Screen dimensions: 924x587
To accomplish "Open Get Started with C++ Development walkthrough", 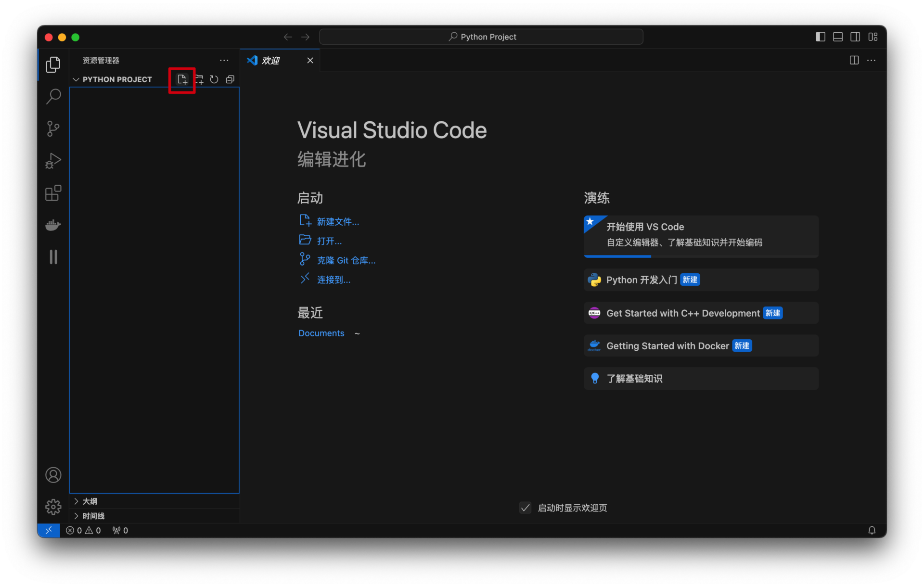I will [701, 313].
